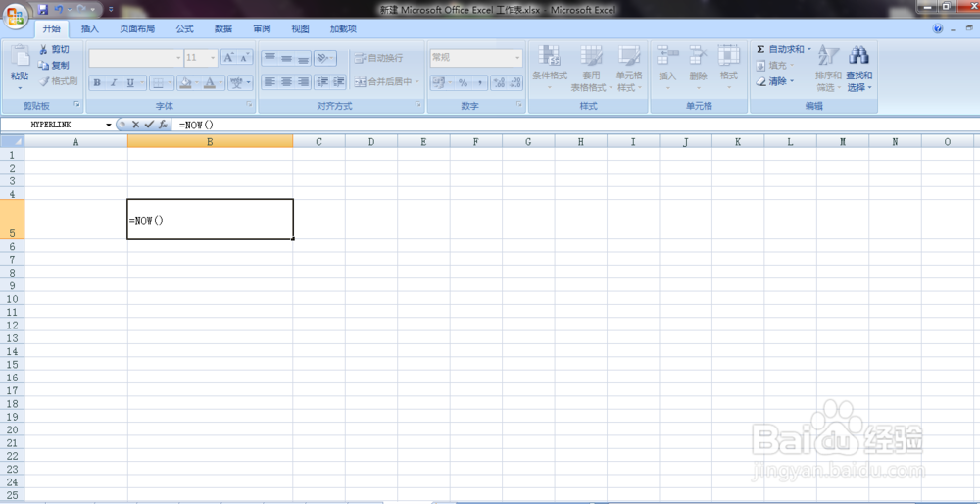
Task: Increase decimal places
Action: [x=499, y=82]
